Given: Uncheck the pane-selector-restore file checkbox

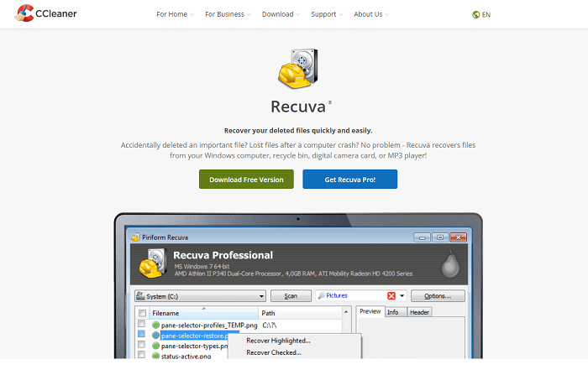Looking at the screenshot, I should pyautogui.click(x=141, y=334).
